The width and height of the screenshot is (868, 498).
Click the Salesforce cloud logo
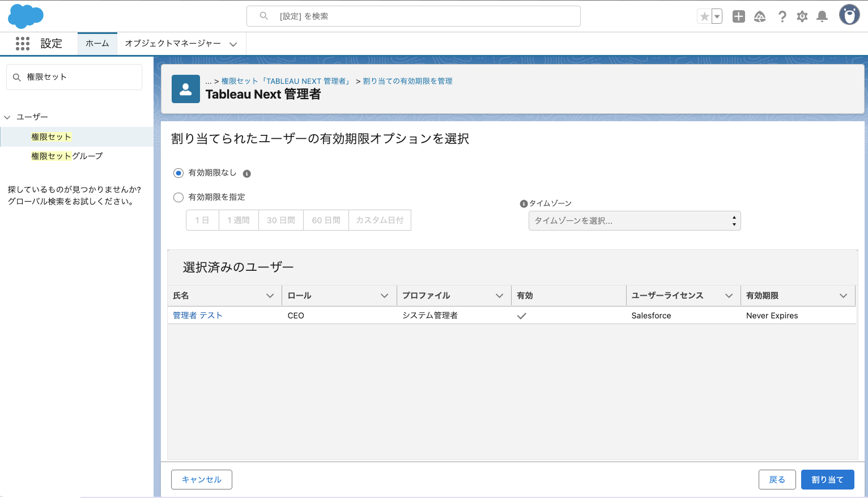click(25, 16)
